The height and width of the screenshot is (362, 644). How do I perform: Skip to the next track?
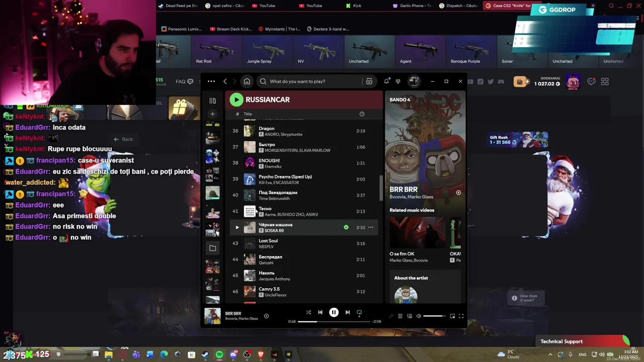(x=347, y=312)
